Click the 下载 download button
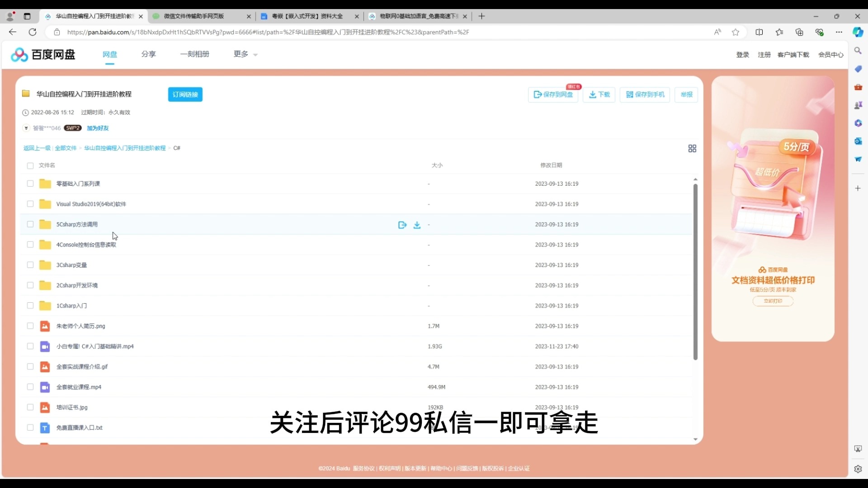 [x=599, y=94]
